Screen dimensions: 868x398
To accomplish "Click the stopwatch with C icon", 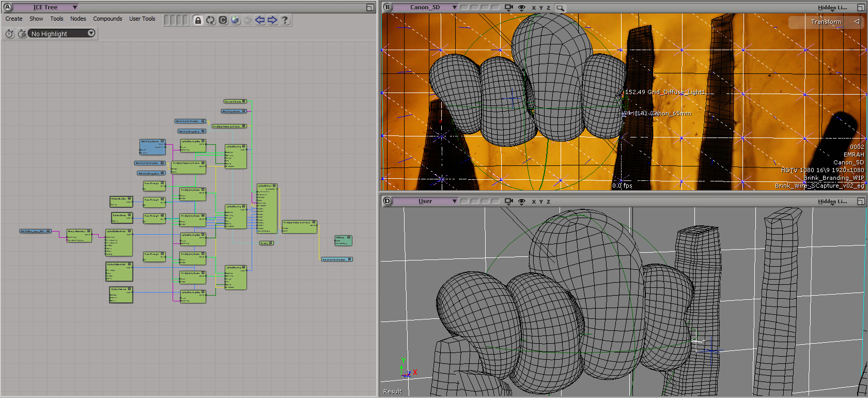I will pos(22,34).
